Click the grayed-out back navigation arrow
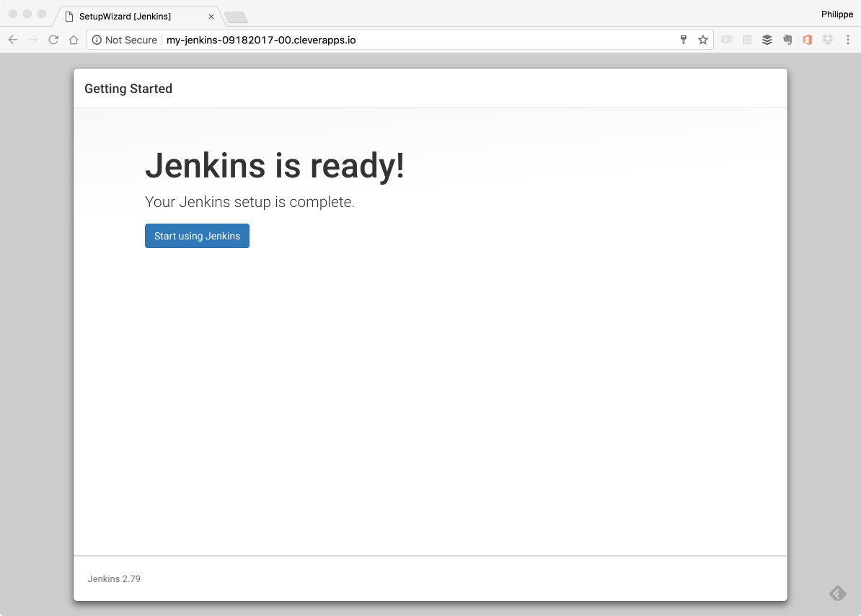 pyautogui.click(x=12, y=40)
